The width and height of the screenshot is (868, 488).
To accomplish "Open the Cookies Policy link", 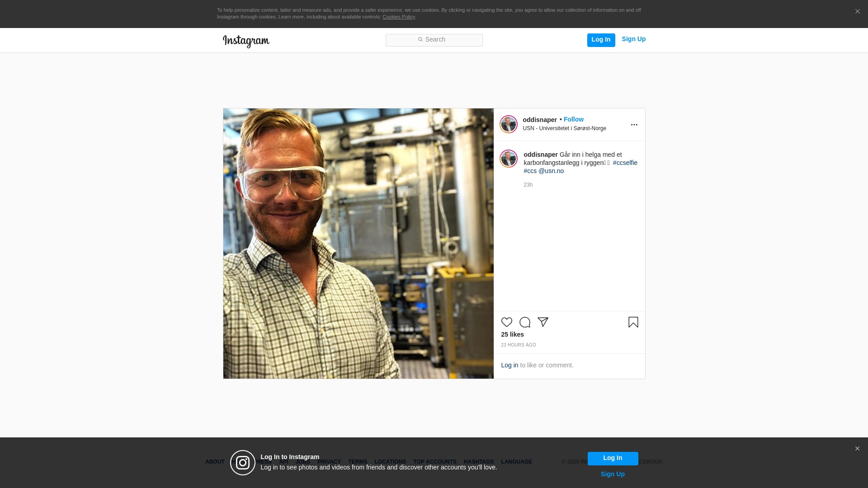I will [399, 17].
